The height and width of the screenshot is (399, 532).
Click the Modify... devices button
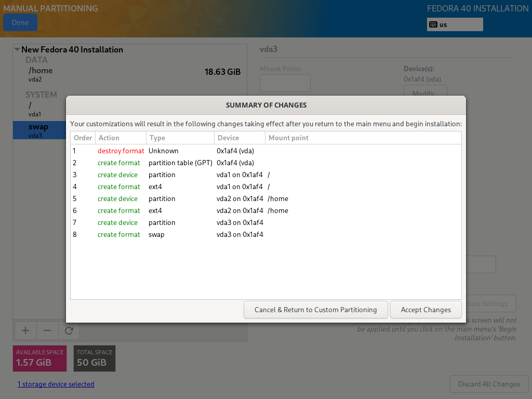425,91
